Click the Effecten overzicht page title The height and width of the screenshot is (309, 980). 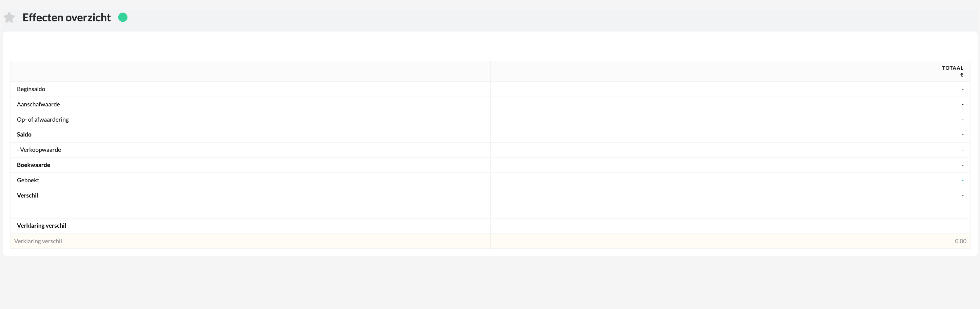66,18
